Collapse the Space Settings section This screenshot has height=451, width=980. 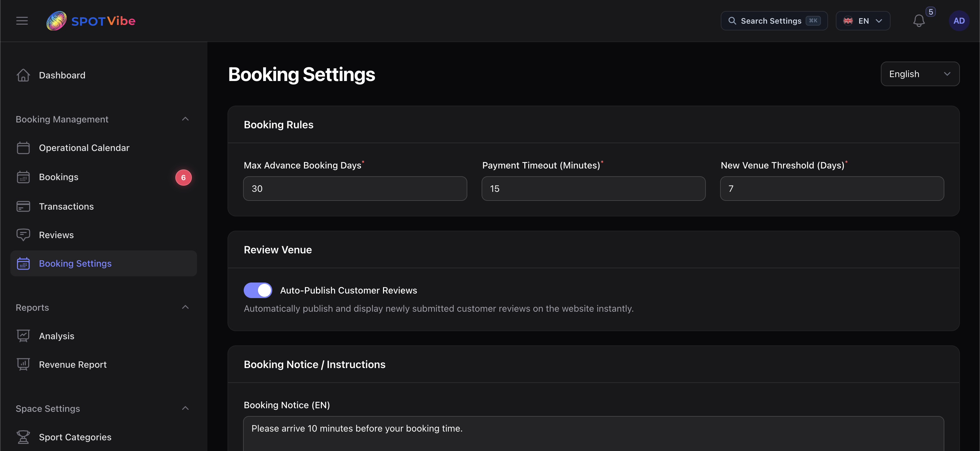185,409
